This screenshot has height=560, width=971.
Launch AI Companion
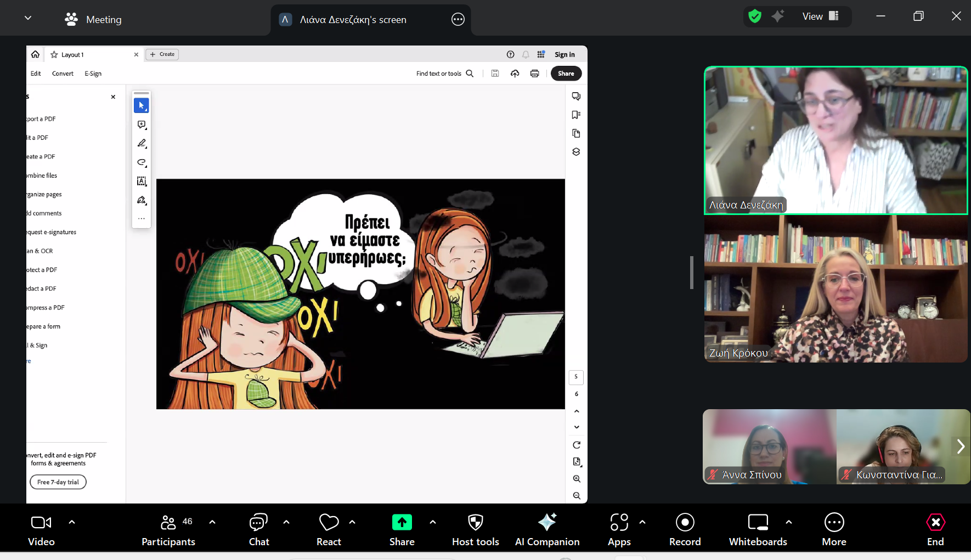click(x=547, y=529)
